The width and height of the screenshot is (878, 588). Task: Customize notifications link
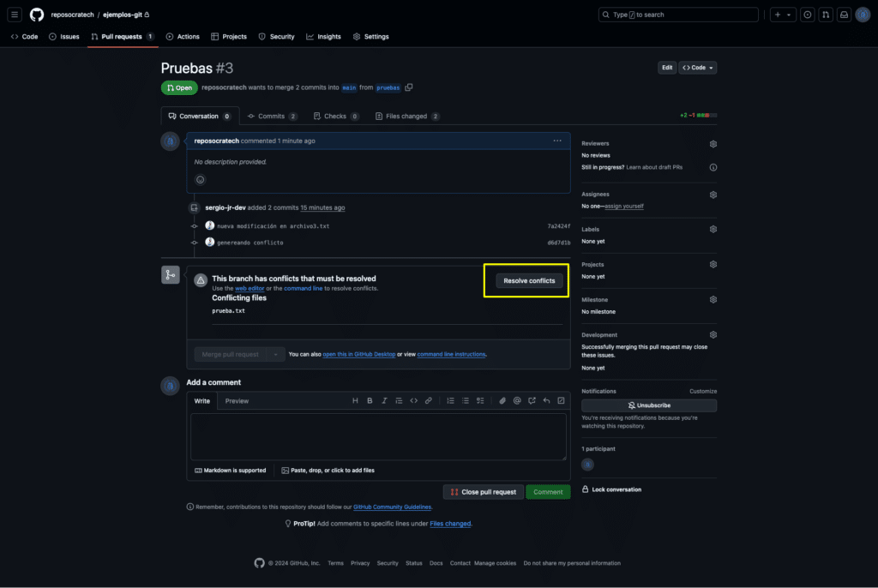(703, 392)
